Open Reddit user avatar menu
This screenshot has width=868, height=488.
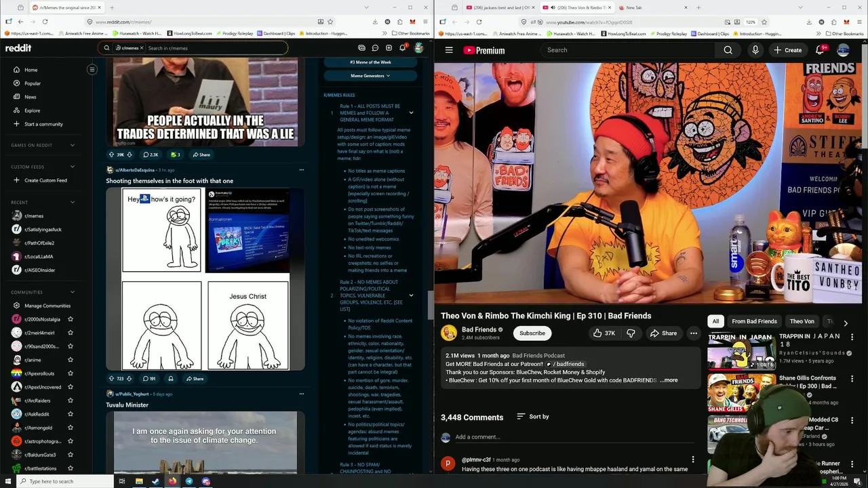tap(419, 48)
